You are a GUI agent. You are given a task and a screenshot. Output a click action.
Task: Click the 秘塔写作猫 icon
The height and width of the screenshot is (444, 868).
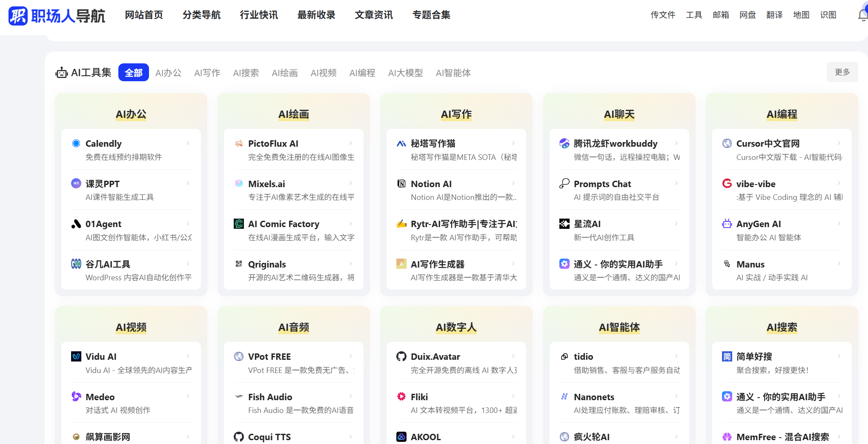pos(401,143)
